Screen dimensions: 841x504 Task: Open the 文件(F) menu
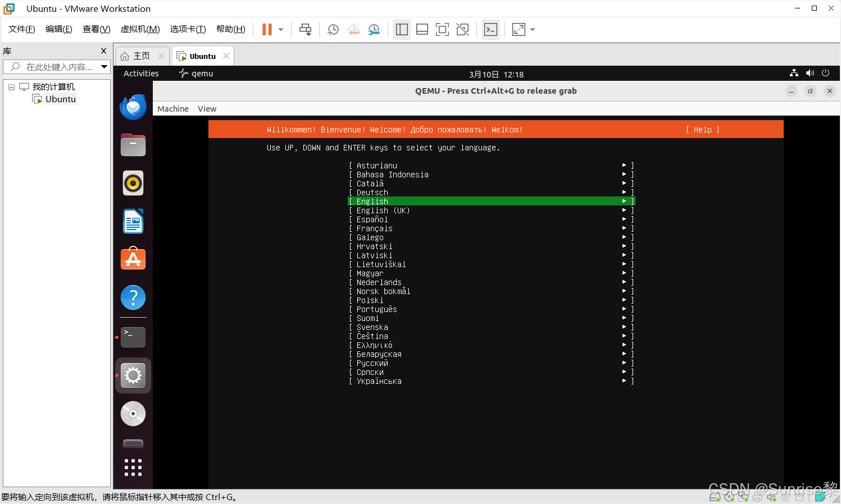22,29
